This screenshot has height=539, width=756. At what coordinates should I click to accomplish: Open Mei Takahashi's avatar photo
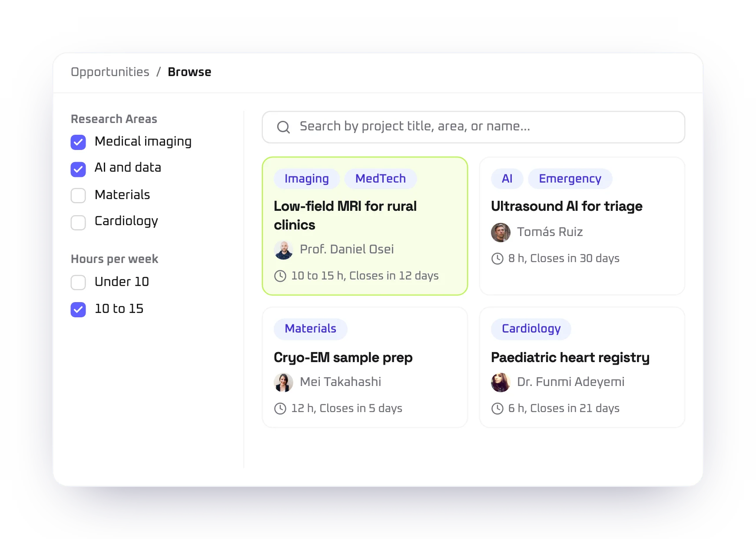point(284,383)
